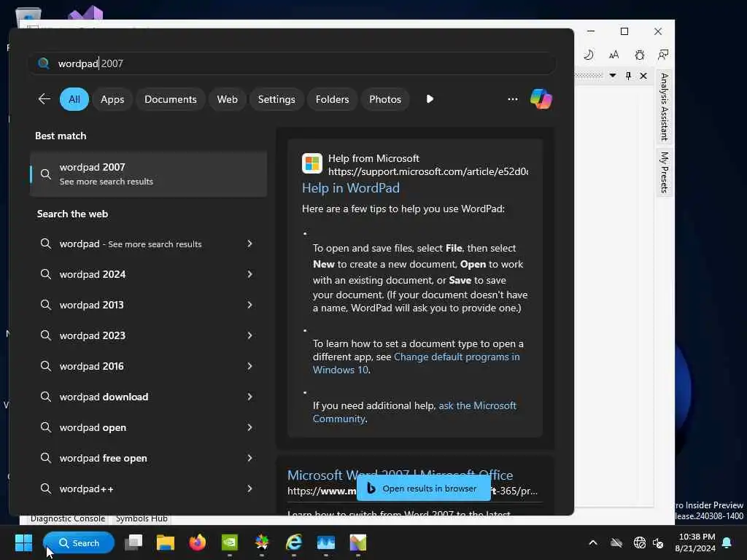Open the panel dropdown arrow in background window
747x560 pixels.
613,76
